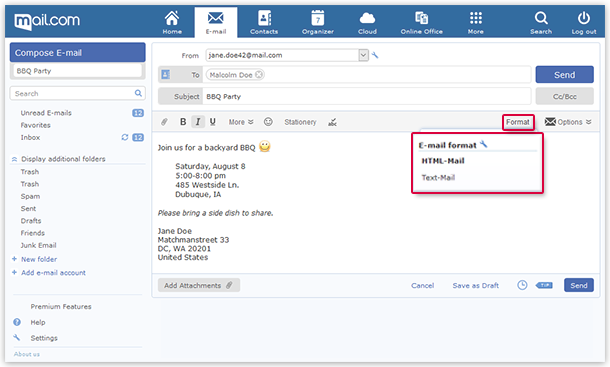Click the Compose E-mail button
This screenshot has height=367, width=610.
[77, 53]
